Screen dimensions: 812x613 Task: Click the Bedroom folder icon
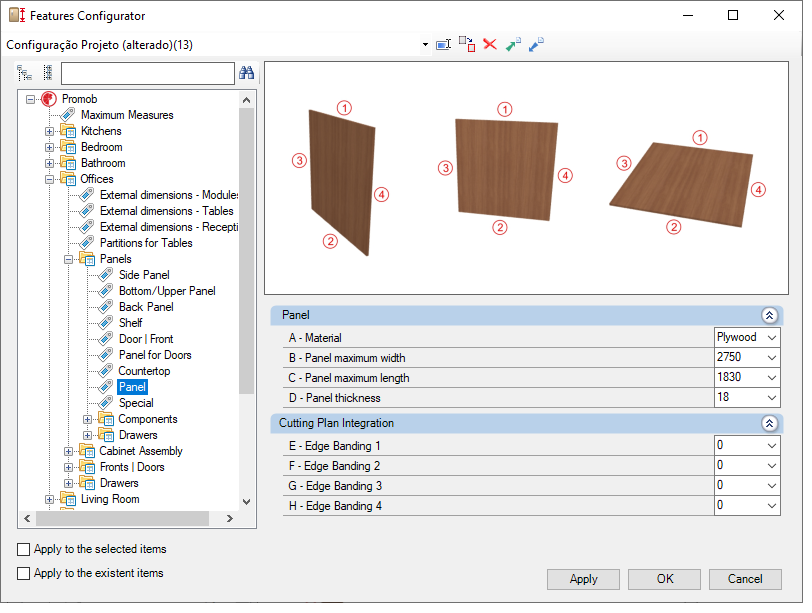[68, 147]
